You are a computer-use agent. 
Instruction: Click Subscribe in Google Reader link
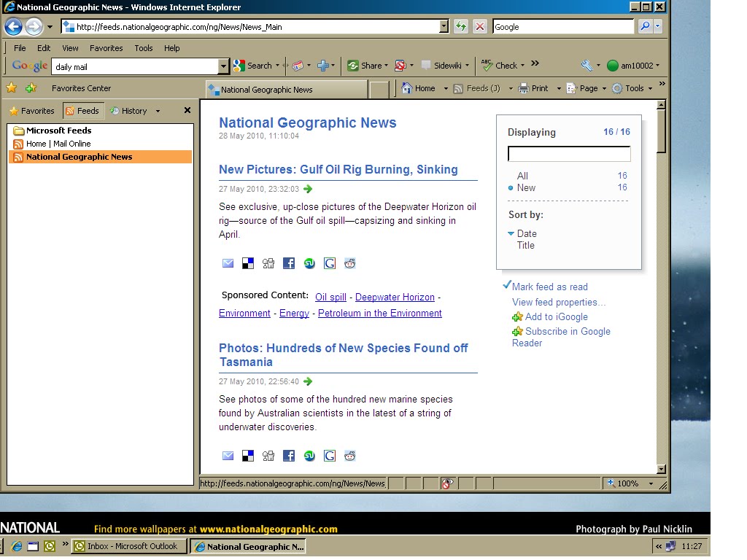561,337
